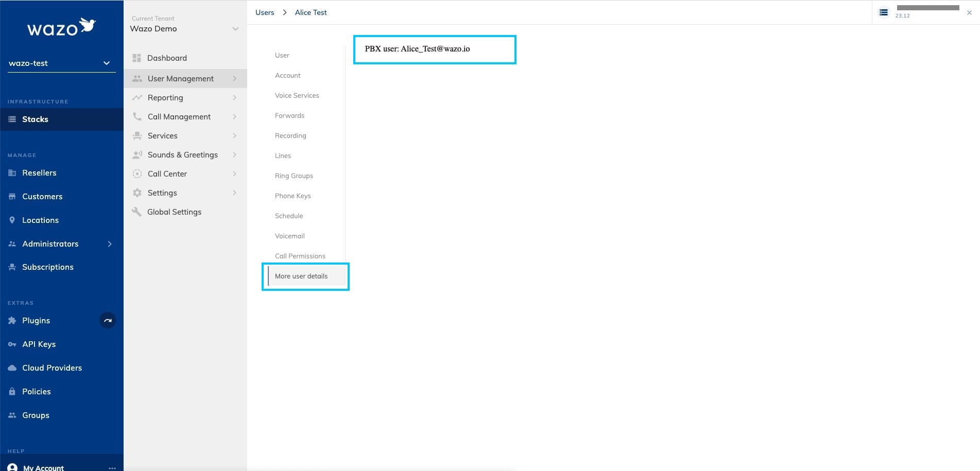Click the Administrators people icon
Viewport: 980px width, 471px height.
point(12,244)
